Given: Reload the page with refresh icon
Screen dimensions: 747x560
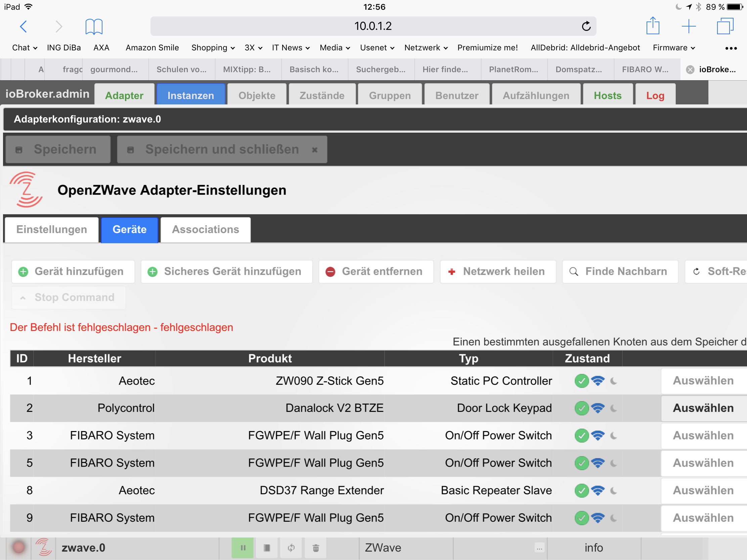Looking at the screenshot, I should click(586, 26).
